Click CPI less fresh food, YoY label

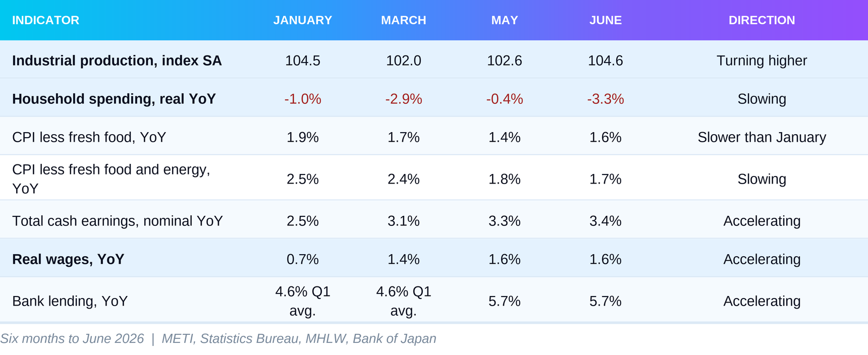[89, 137]
